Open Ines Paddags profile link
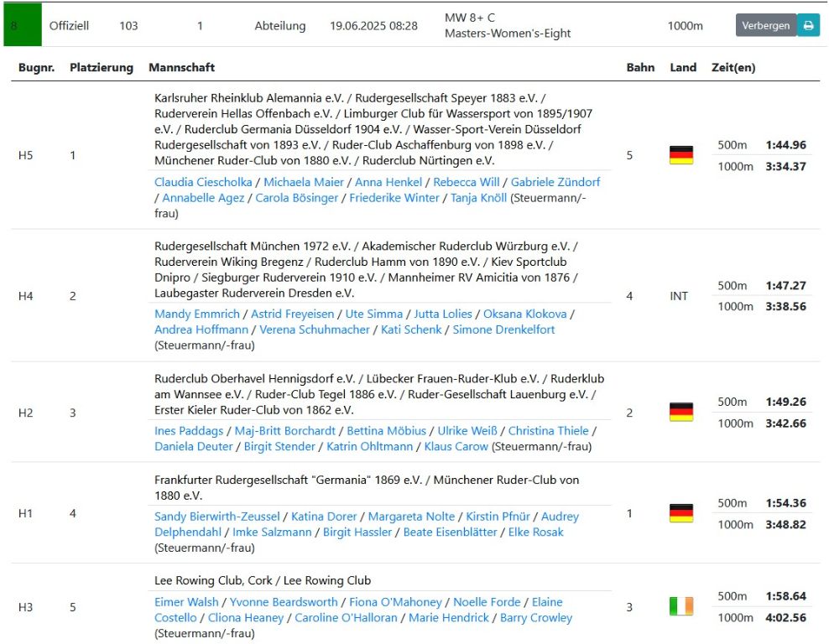Screen dimensions: 829x644 189,431
